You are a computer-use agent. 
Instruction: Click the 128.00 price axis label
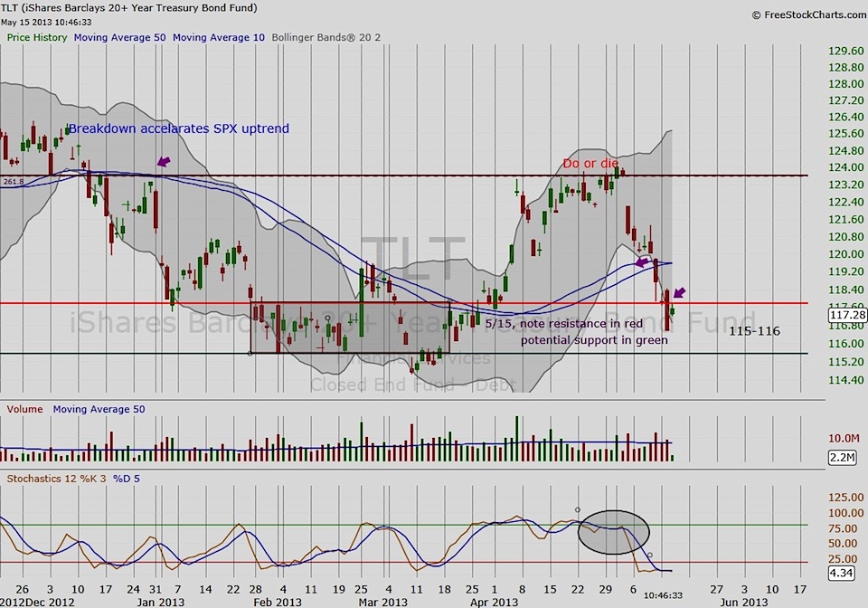click(846, 84)
